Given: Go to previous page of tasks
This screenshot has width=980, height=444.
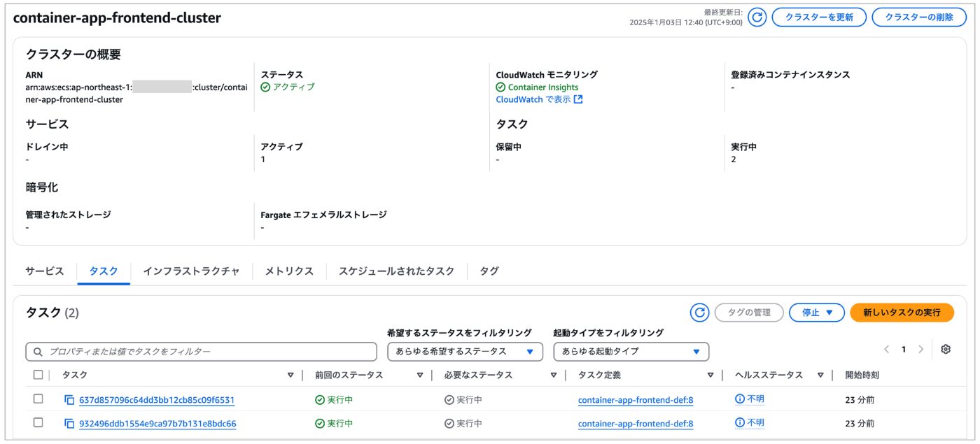Looking at the screenshot, I should 887,349.
